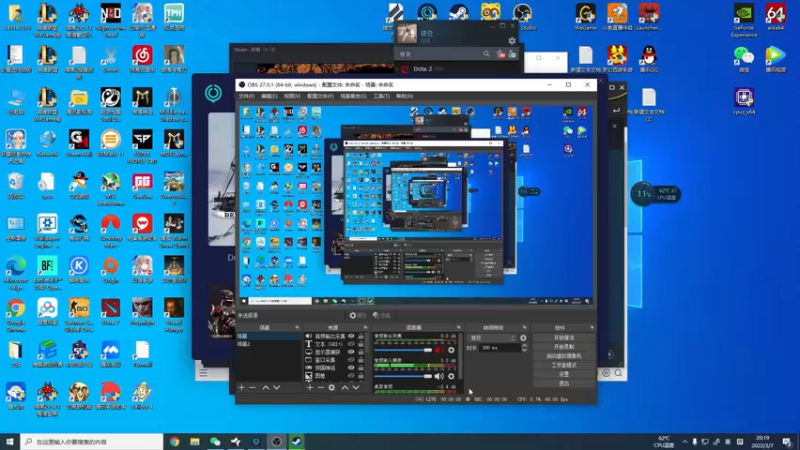Remove the selected scene with the minus icon
This screenshot has width=800, height=450.
(253, 388)
